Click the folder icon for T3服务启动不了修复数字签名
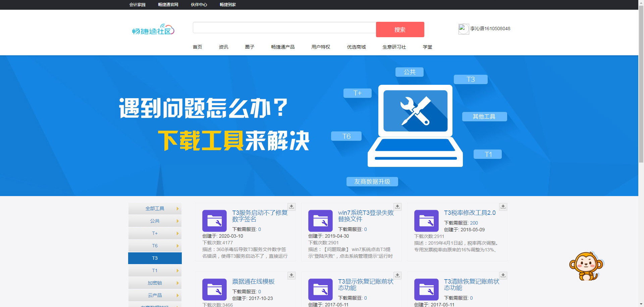 pyautogui.click(x=215, y=221)
